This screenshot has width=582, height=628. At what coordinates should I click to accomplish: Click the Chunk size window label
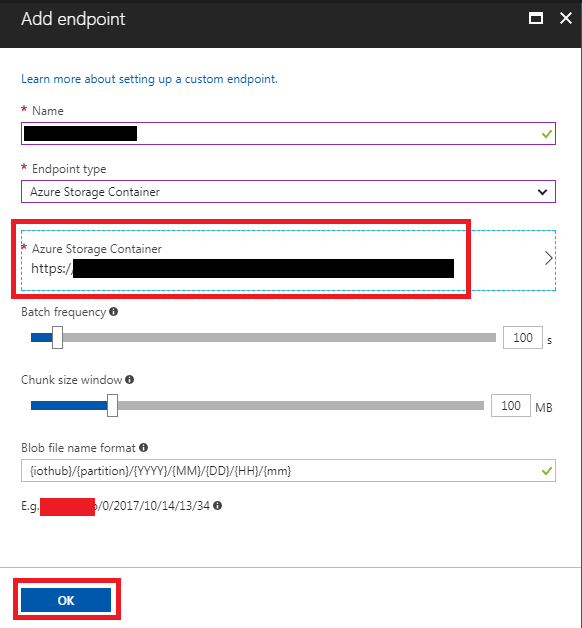71,380
